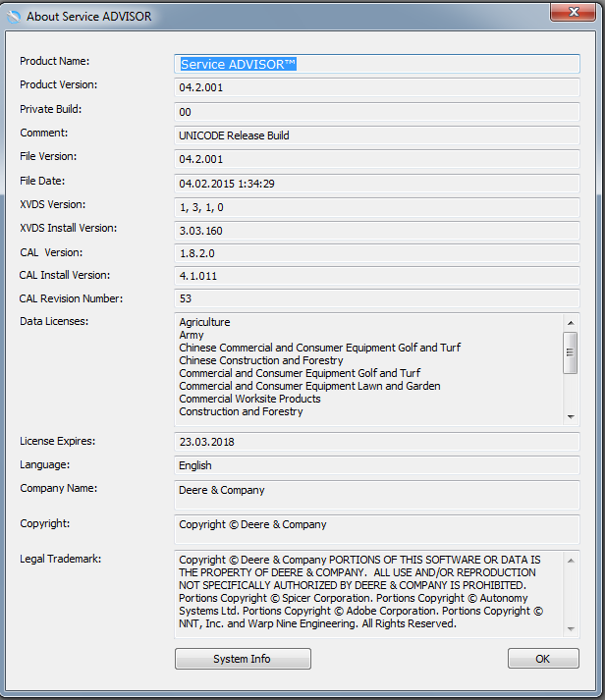The image size is (605, 700).
Task: Click Legal Trademark scroll up arrow
Action: click(x=571, y=561)
